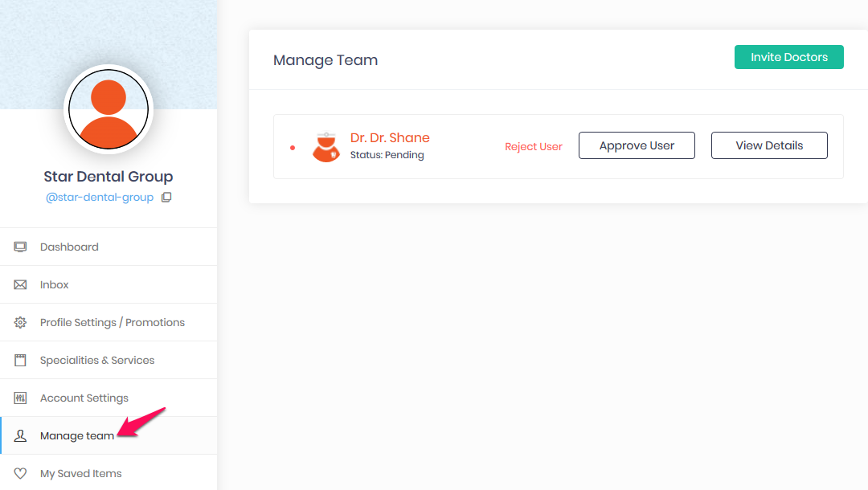868x490 pixels.
Task: Click the My Saved Items heart icon
Action: click(20, 473)
